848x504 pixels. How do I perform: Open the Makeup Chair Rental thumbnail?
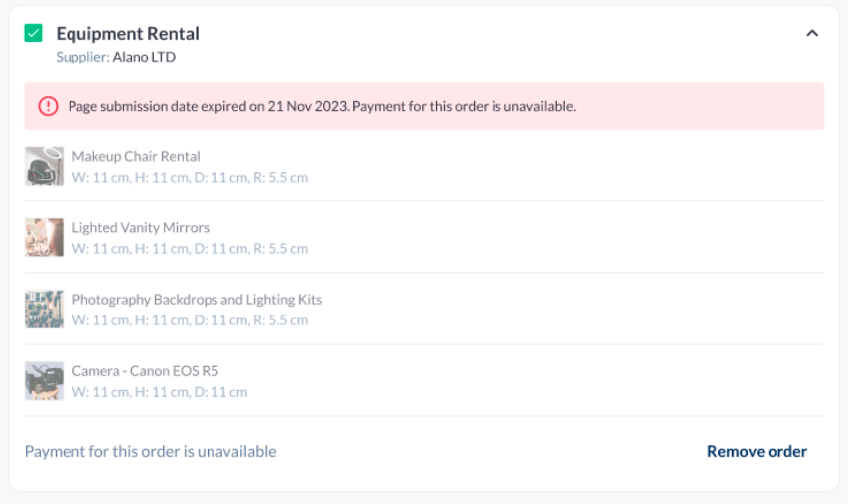[x=44, y=167]
